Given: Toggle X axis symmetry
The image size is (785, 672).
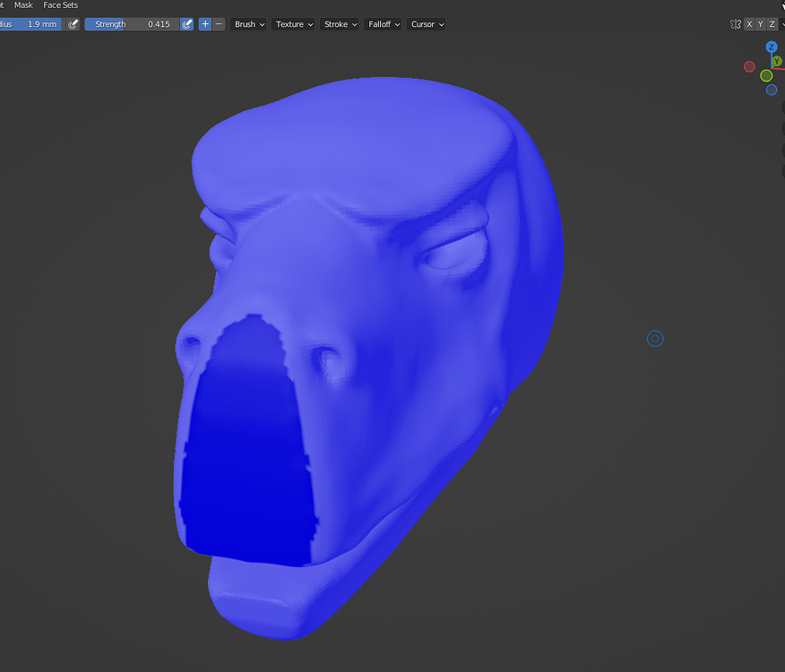Looking at the screenshot, I should (749, 24).
